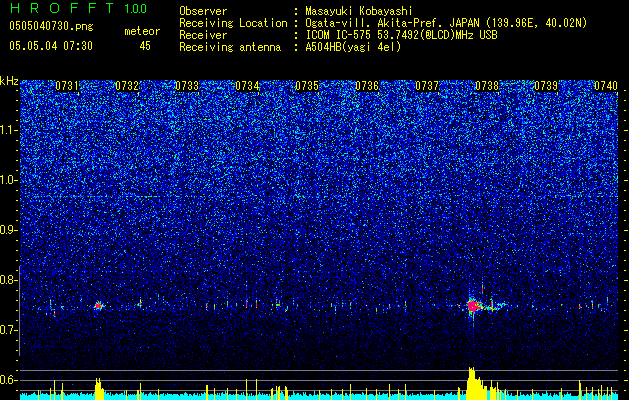Click the 0731 time marker
This screenshot has width=629, height=400.
click(x=67, y=86)
